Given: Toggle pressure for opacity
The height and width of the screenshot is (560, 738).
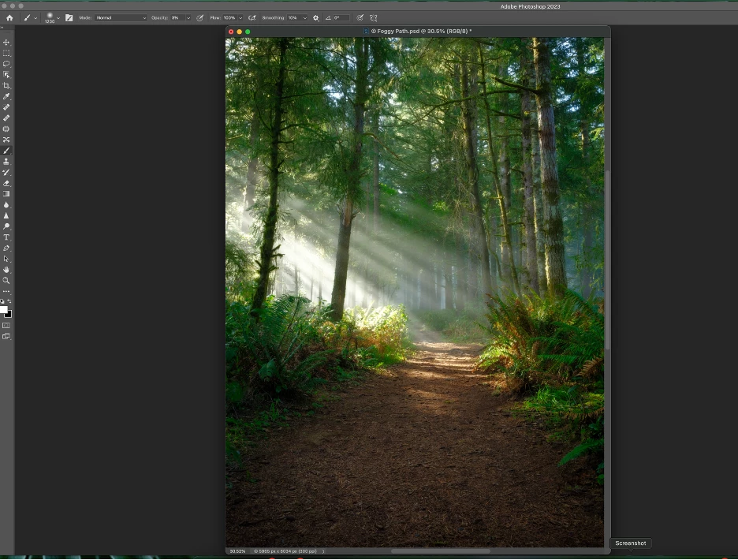Looking at the screenshot, I should pos(200,18).
